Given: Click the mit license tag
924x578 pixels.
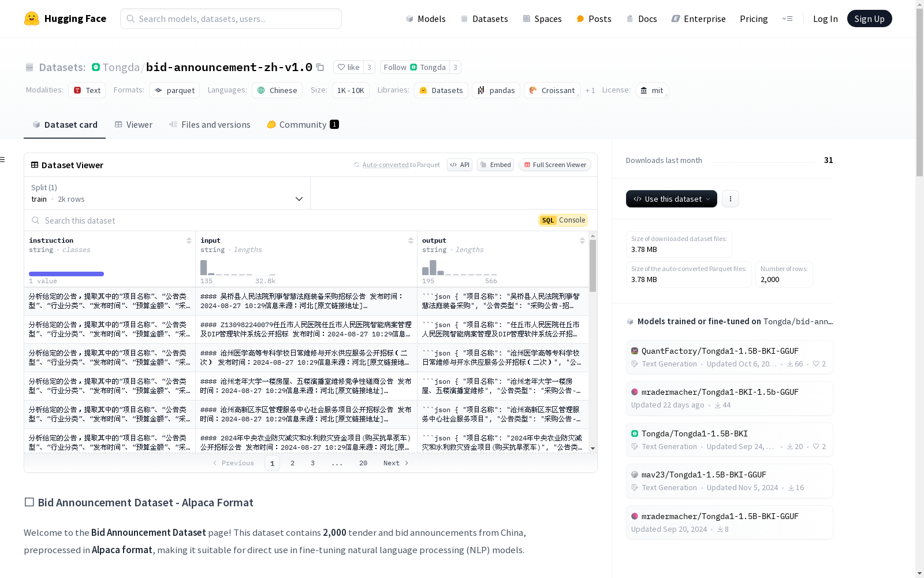Looking at the screenshot, I should tap(652, 90).
